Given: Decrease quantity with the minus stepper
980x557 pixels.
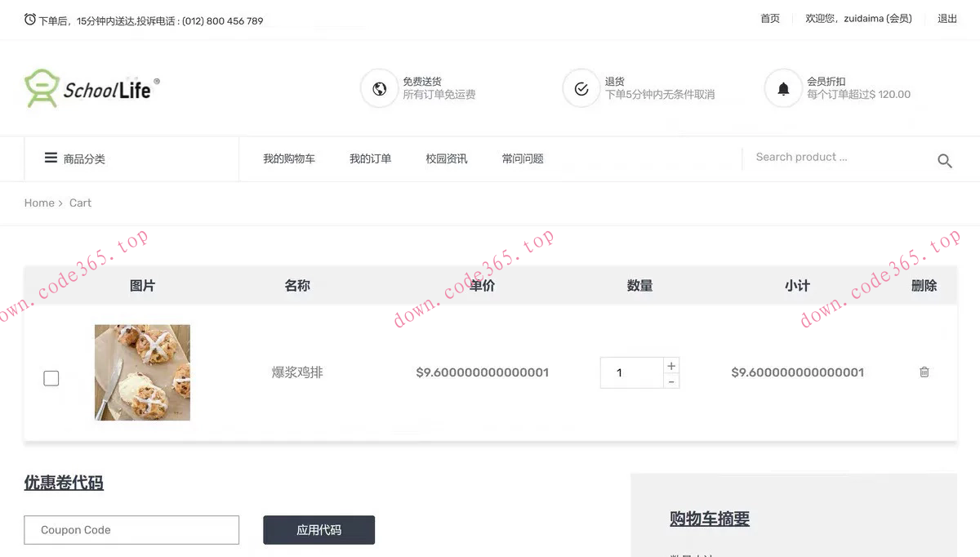Looking at the screenshot, I should [x=670, y=381].
